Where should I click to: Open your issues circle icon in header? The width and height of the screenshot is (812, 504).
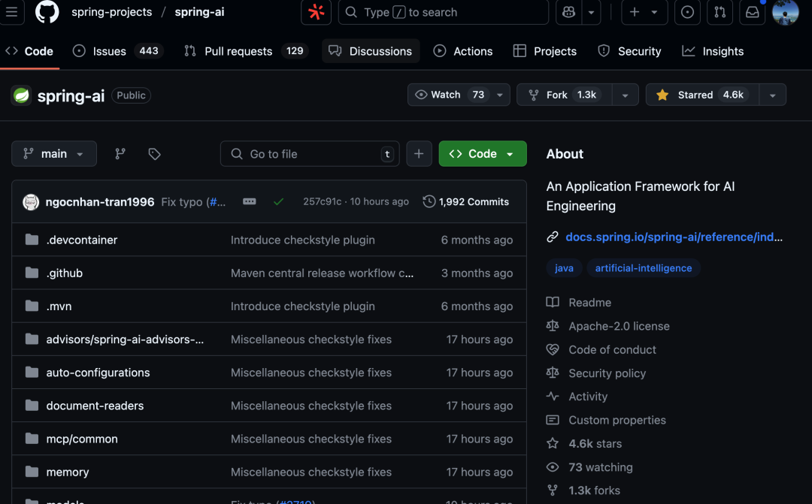[x=687, y=12]
